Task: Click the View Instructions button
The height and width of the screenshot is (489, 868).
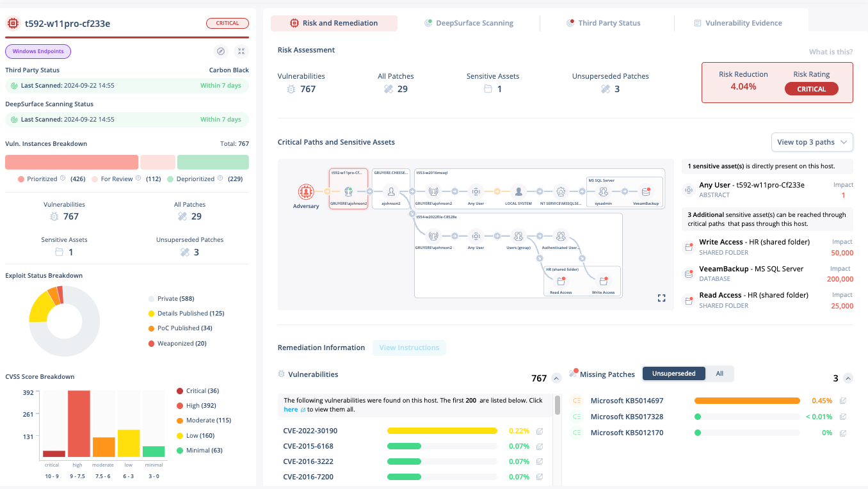Action: coord(409,348)
